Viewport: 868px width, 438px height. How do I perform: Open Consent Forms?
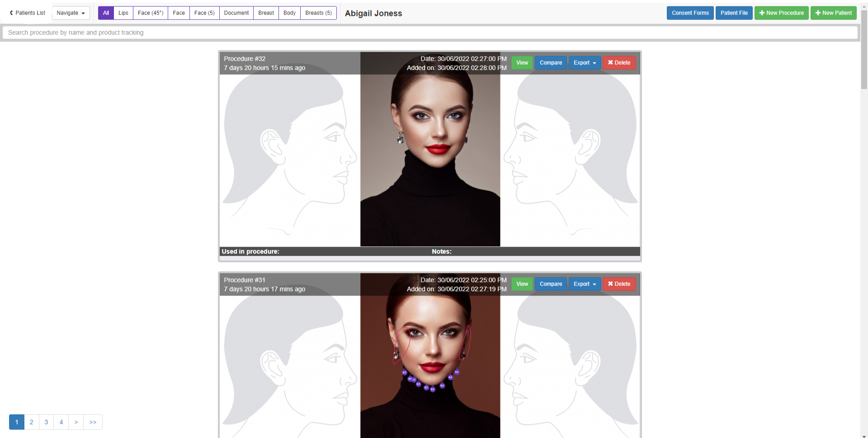[x=690, y=13]
